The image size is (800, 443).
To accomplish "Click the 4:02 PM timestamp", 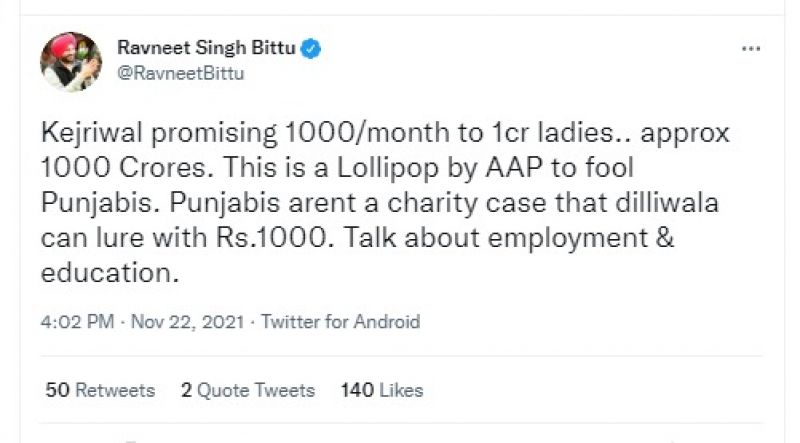I will pyautogui.click(x=74, y=322).
